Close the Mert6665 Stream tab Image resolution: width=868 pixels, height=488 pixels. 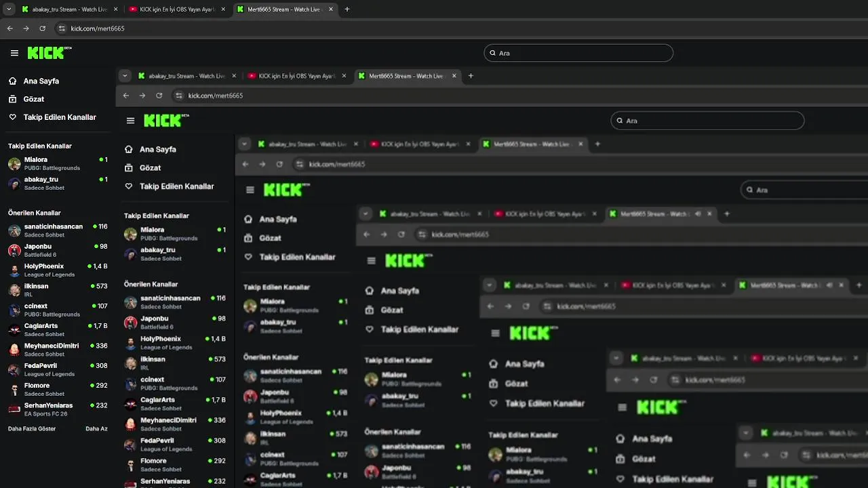click(331, 9)
